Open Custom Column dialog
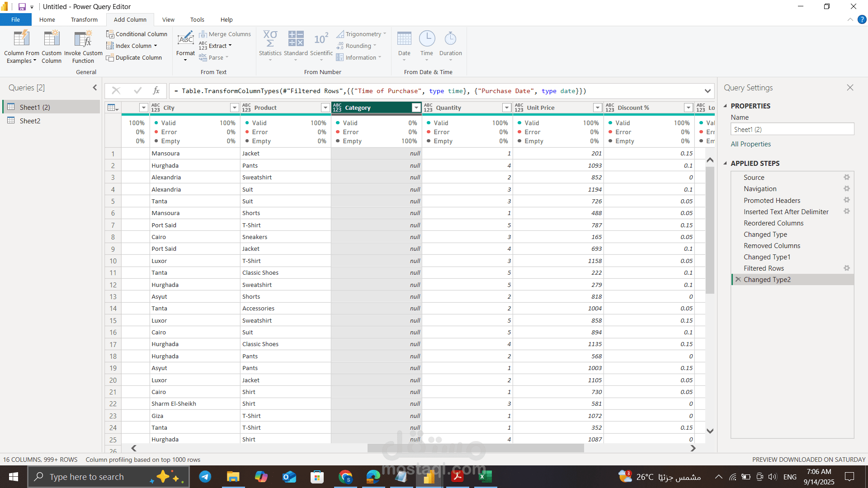868x488 pixels. [x=52, y=39]
